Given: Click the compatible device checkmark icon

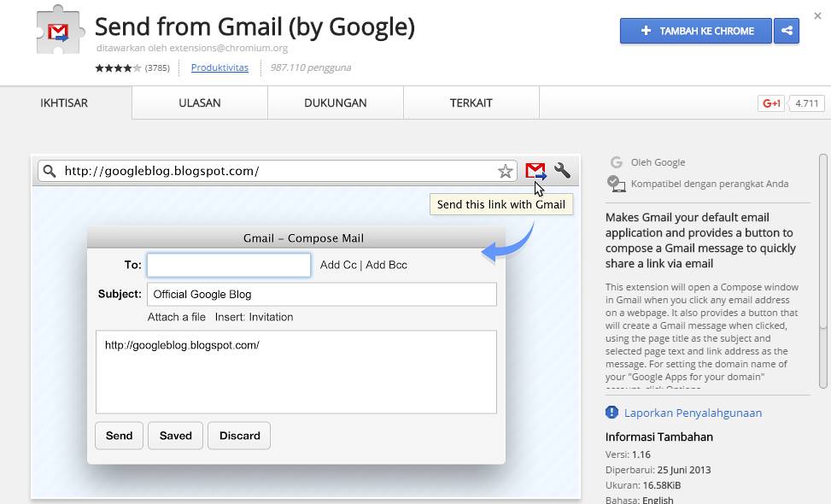Looking at the screenshot, I should click(x=616, y=184).
